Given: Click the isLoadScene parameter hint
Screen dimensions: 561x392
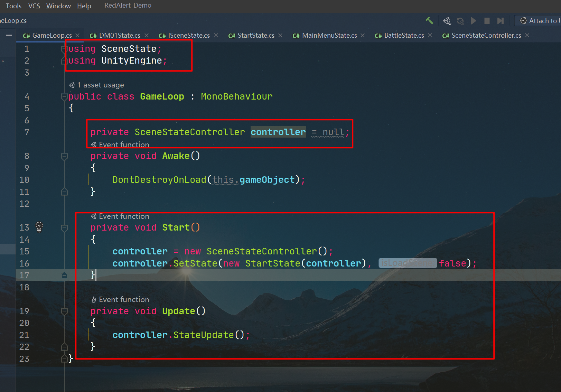Looking at the screenshot, I should click(x=408, y=263).
